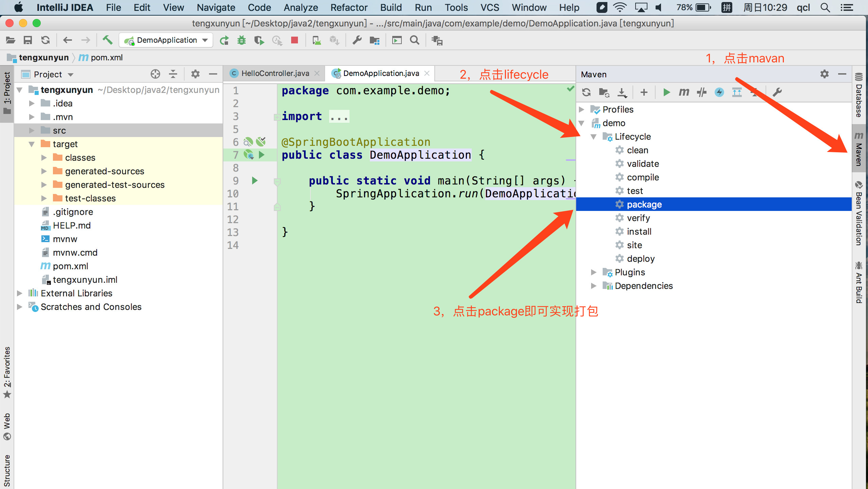
Task: Click pom.xml in the breadcrumb bar
Action: 107,58
